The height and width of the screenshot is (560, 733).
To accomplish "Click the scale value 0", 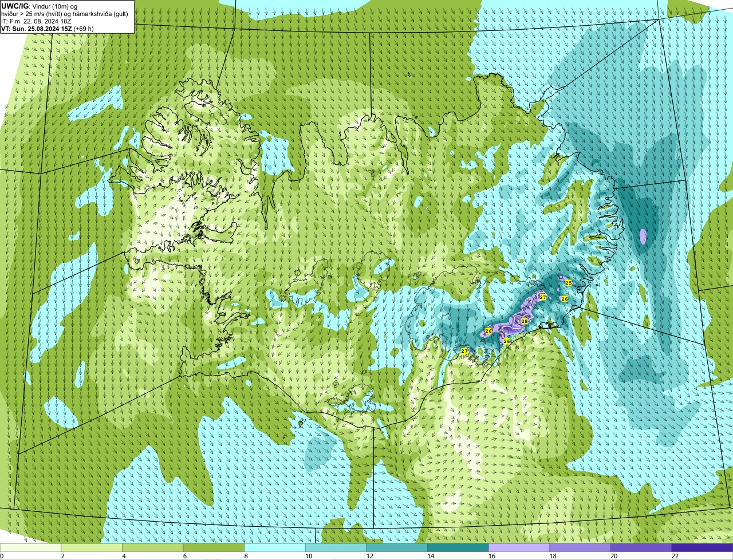I will click(x=2, y=556).
